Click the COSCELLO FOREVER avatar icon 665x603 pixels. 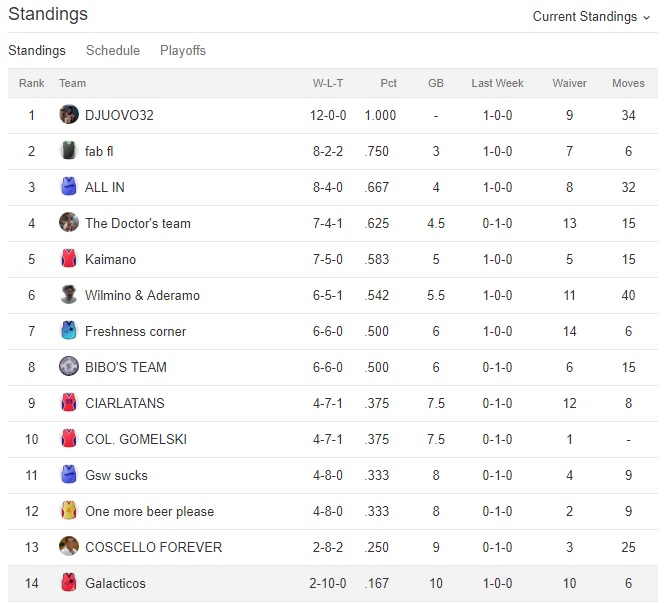pos(68,547)
